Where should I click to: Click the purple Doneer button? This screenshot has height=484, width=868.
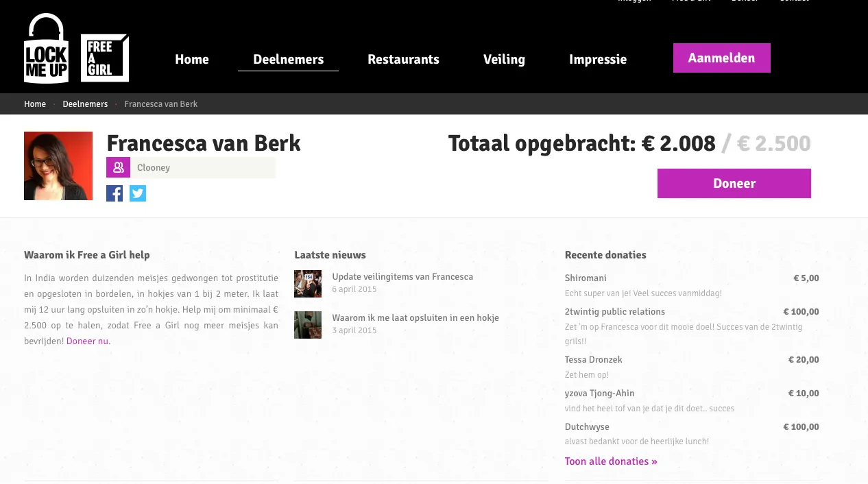734,184
